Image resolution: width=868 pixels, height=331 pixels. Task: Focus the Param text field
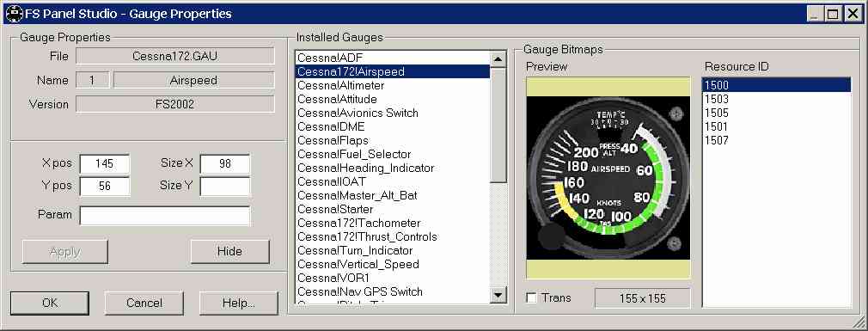pyautogui.click(x=165, y=215)
